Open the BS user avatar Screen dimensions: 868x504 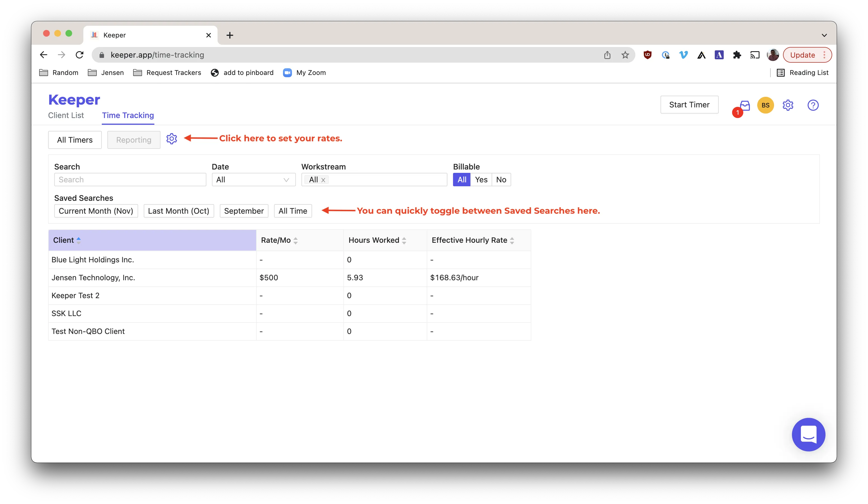pos(765,105)
